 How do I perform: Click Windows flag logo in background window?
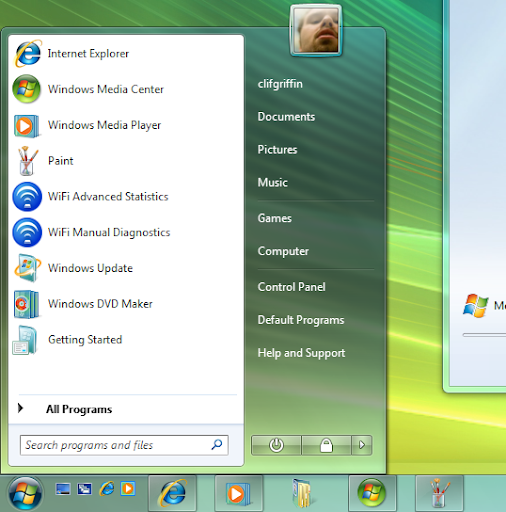point(476,305)
